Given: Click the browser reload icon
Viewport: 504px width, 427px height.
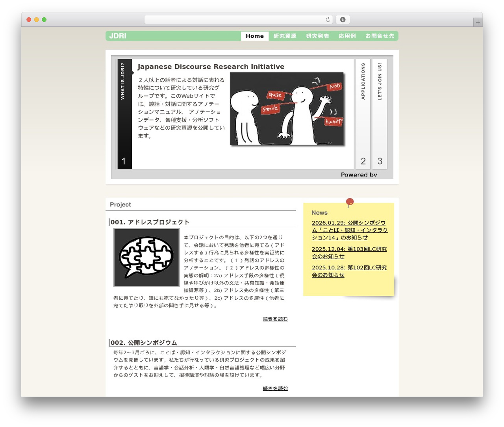Looking at the screenshot, I should click(x=328, y=20).
